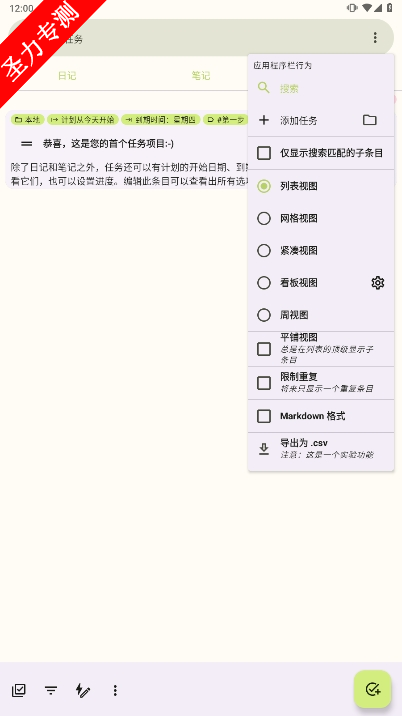
Task: Click the download icon for 导出为 .csv
Action: point(264,449)
